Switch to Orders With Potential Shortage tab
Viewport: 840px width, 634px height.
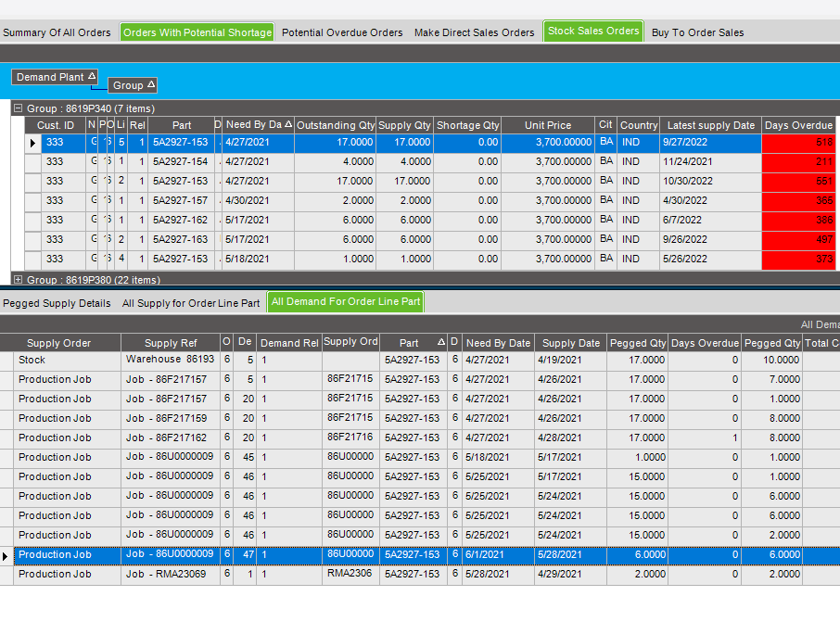pyautogui.click(x=197, y=32)
